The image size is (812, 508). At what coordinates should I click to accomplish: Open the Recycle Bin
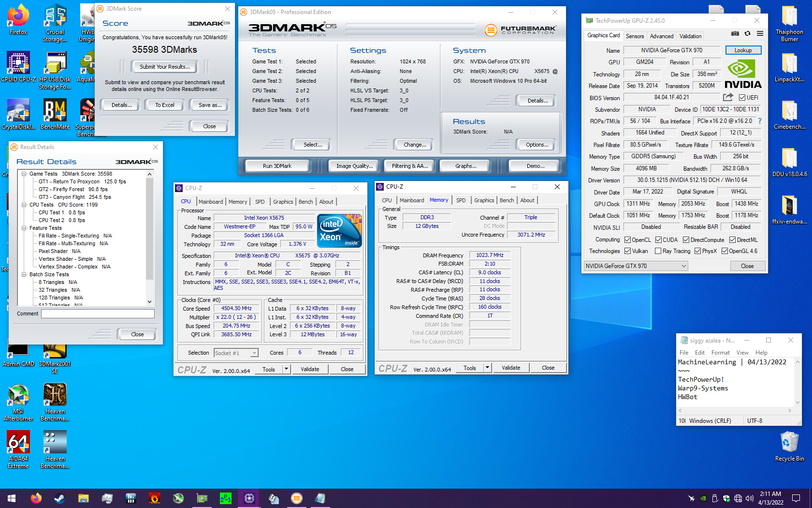click(x=789, y=446)
